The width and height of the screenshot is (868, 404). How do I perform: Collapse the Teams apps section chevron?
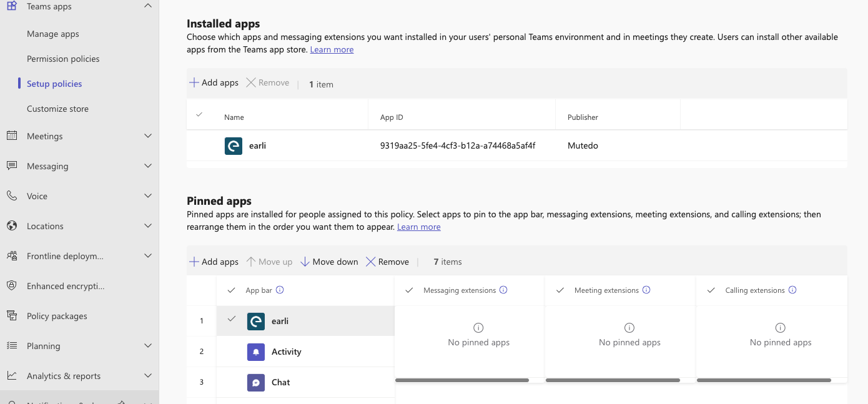pos(148,6)
